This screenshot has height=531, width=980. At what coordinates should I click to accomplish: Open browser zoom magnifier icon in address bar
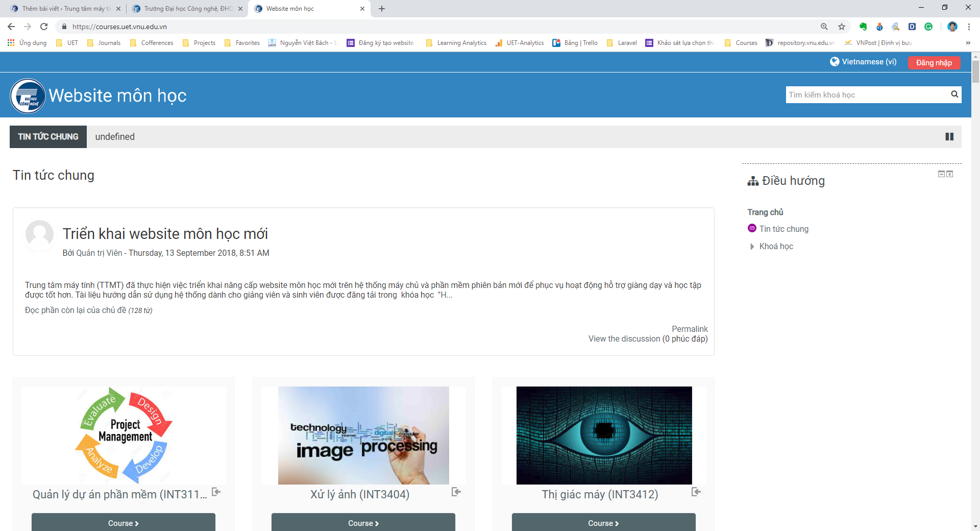click(824, 27)
